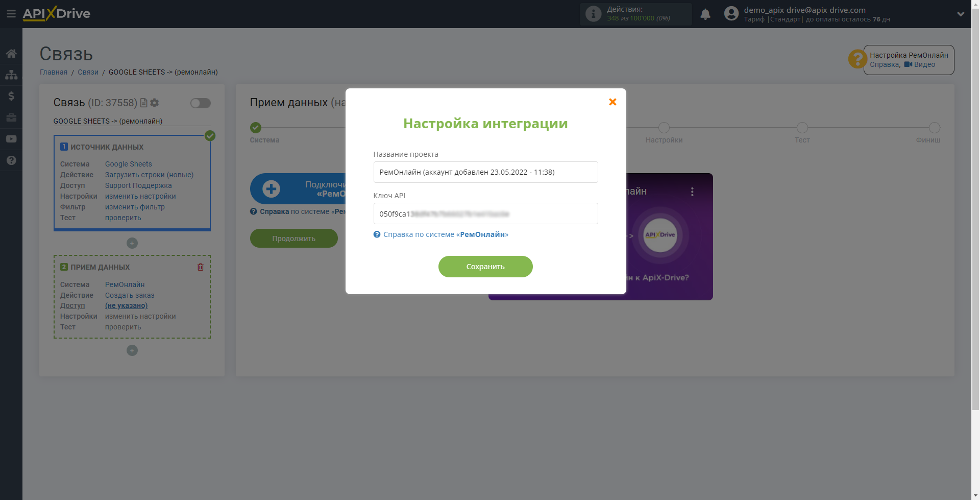Focus the Название проекта input field
The image size is (980, 500).
485,172
